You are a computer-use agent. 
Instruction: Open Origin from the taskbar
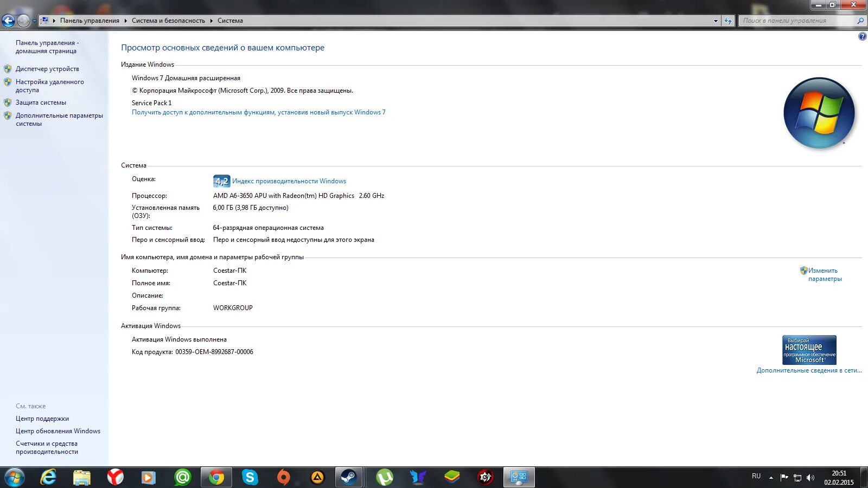click(283, 477)
